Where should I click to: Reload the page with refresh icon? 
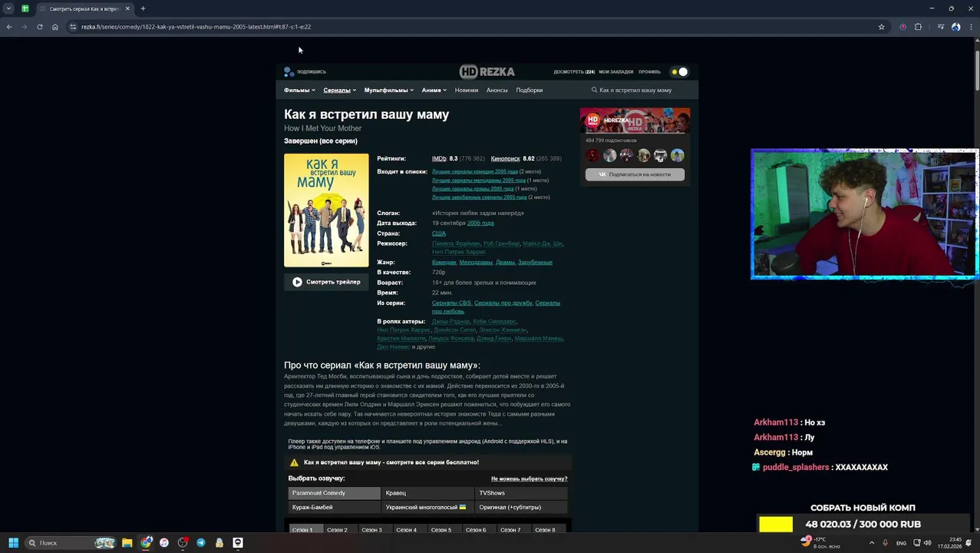pos(40,27)
